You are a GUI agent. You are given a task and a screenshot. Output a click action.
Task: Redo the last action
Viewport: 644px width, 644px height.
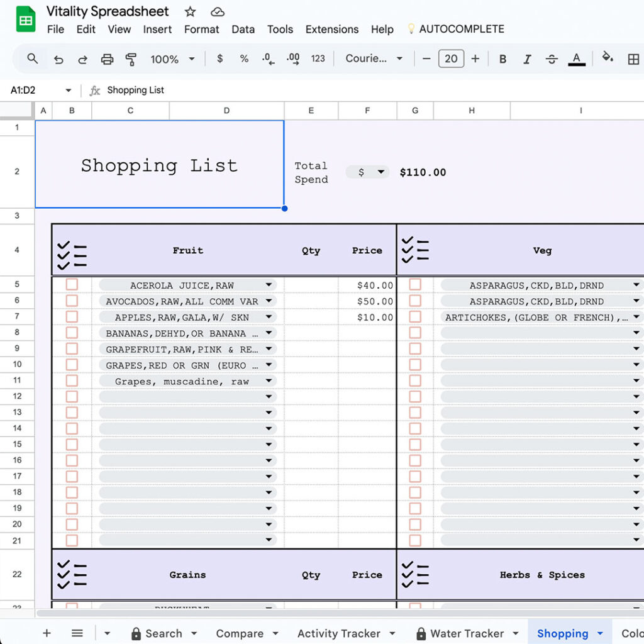[82, 59]
